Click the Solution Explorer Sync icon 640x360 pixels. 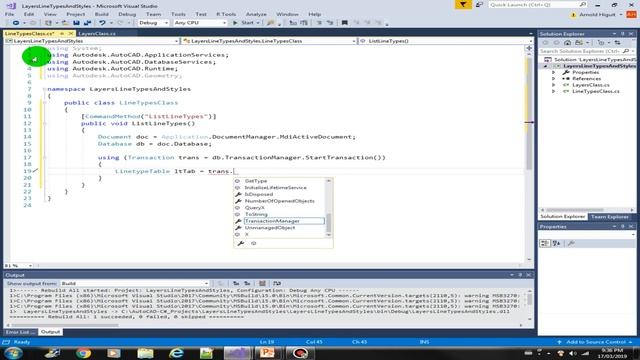618,42
